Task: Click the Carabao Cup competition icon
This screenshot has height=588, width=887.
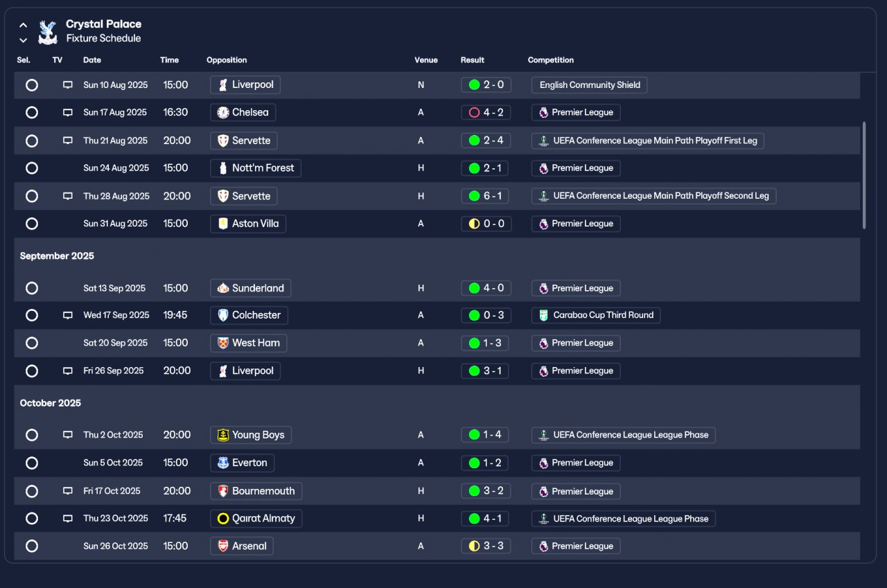Action: 543,315
